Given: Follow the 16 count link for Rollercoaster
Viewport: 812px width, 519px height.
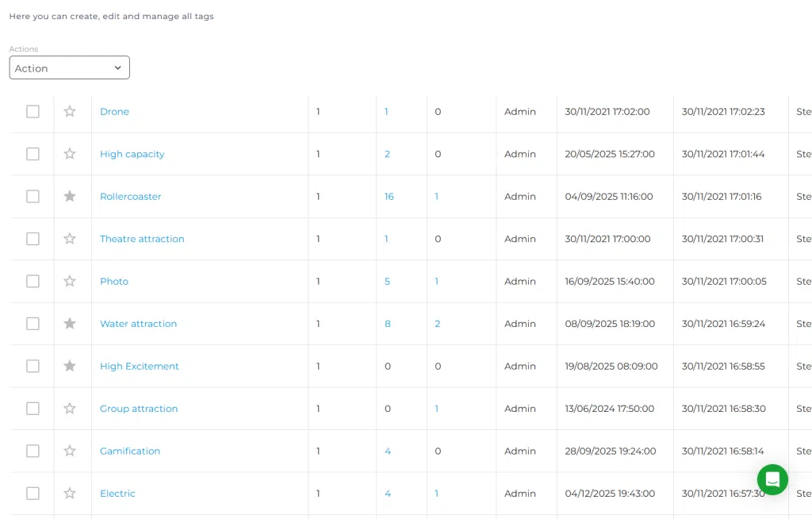Looking at the screenshot, I should (389, 197).
